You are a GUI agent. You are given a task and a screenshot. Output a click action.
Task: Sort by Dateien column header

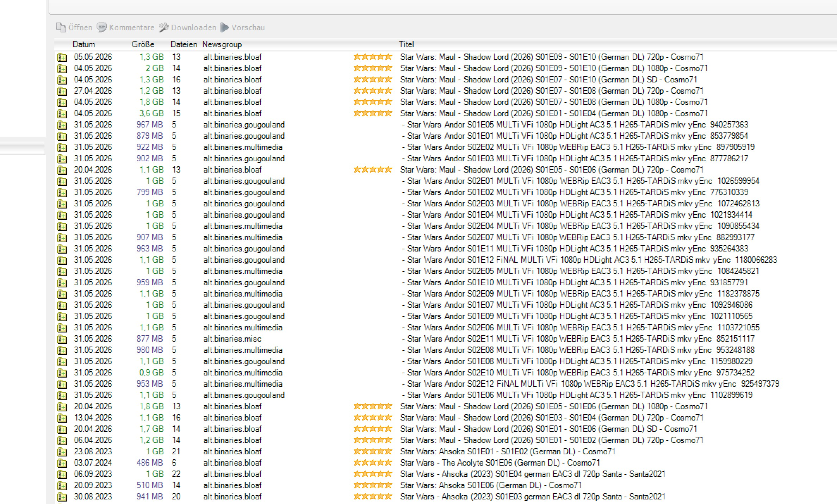point(184,44)
